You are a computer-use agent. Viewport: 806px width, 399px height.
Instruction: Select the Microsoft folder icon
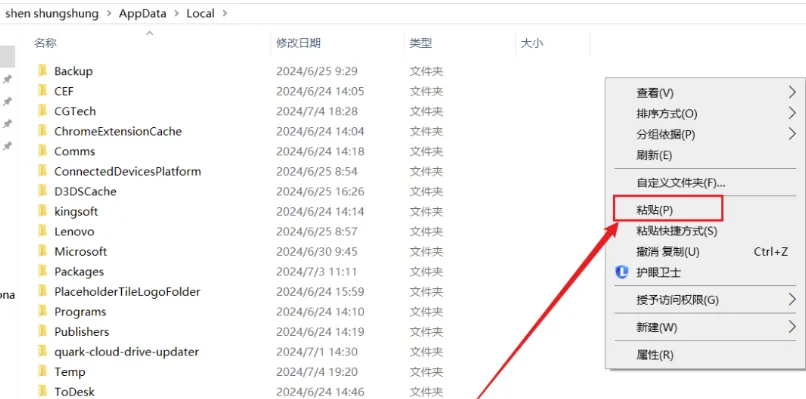[43, 251]
